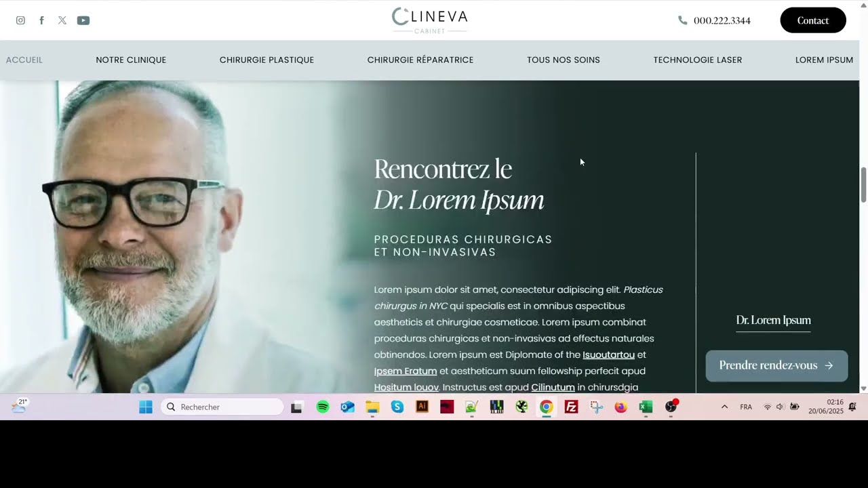Click the phone icon in header
Image resolution: width=868 pixels, height=488 pixels.
coord(682,20)
